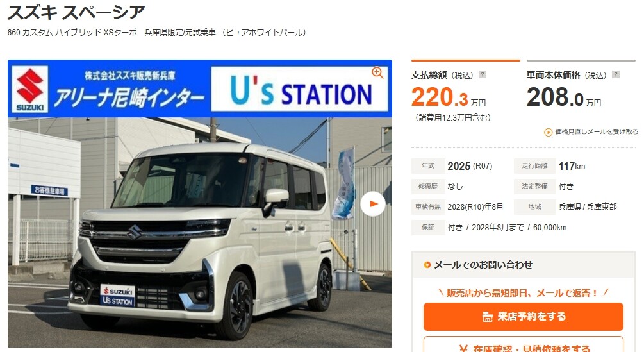Image resolution: width=644 pixels, height=352 pixels.
Task: Click the 220.3万円 total price figure
Action: (449, 97)
